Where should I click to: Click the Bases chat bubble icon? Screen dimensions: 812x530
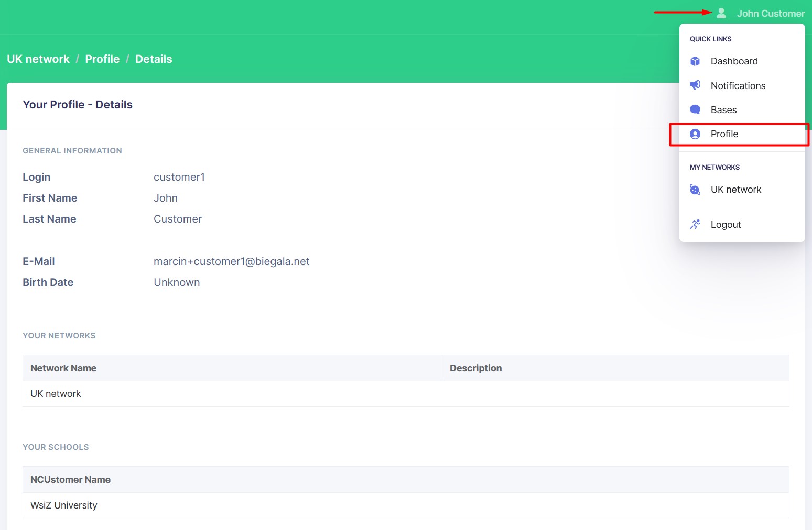[x=695, y=109]
